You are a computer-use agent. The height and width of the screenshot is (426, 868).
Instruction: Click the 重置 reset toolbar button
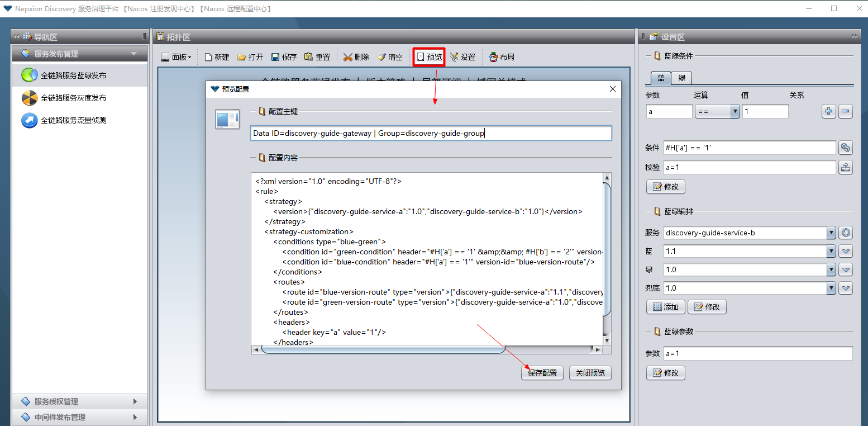[x=317, y=57]
